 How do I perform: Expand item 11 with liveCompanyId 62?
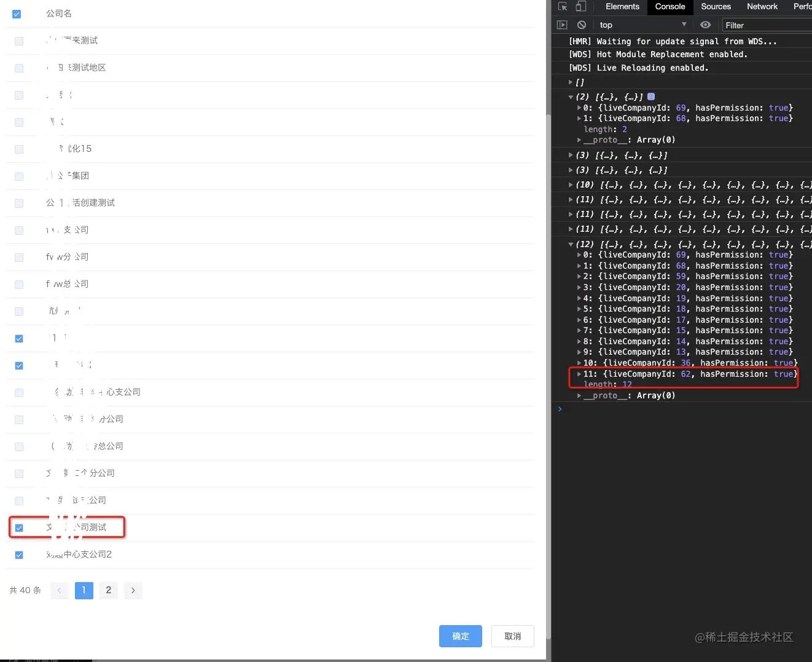tap(579, 374)
